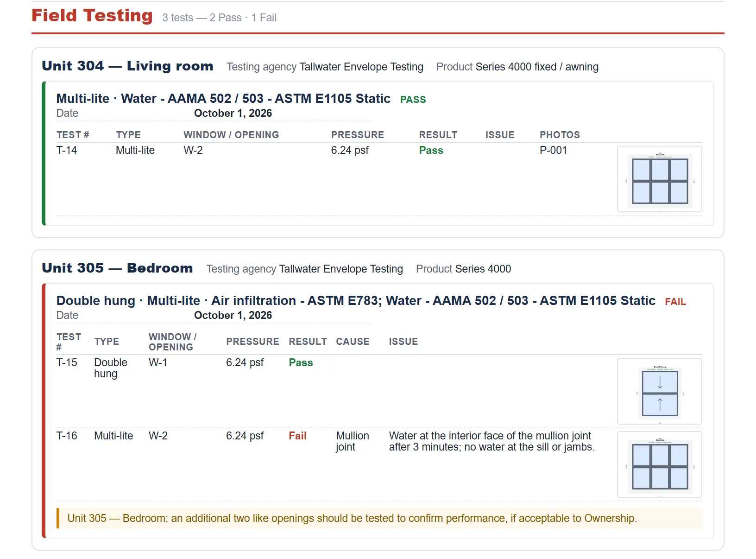756x559 pixels.
Task: Click the Unit 304 — Living room heading
Action: click(127, 66)
